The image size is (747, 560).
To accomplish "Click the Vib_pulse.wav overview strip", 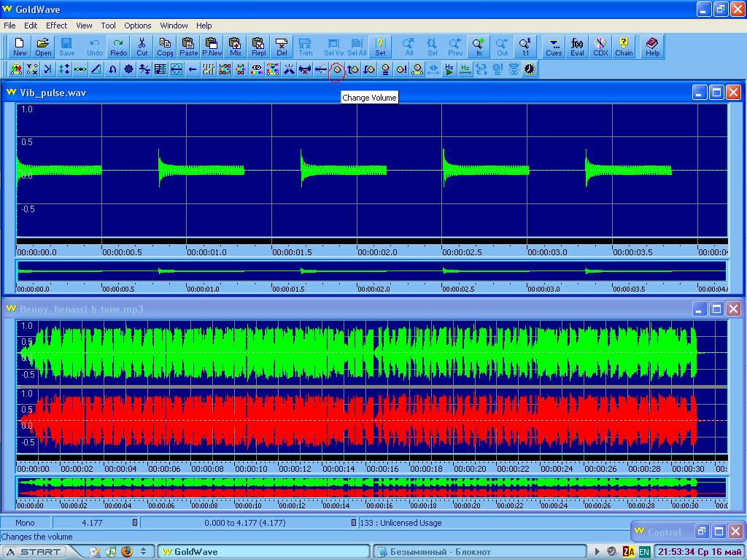I will point(371,271).
